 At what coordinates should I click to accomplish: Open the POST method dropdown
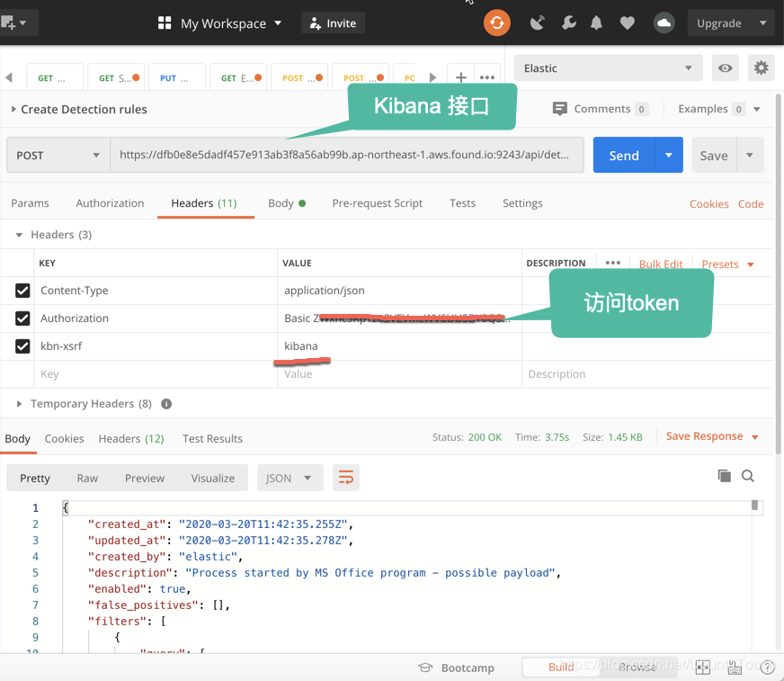coord(58,155)
